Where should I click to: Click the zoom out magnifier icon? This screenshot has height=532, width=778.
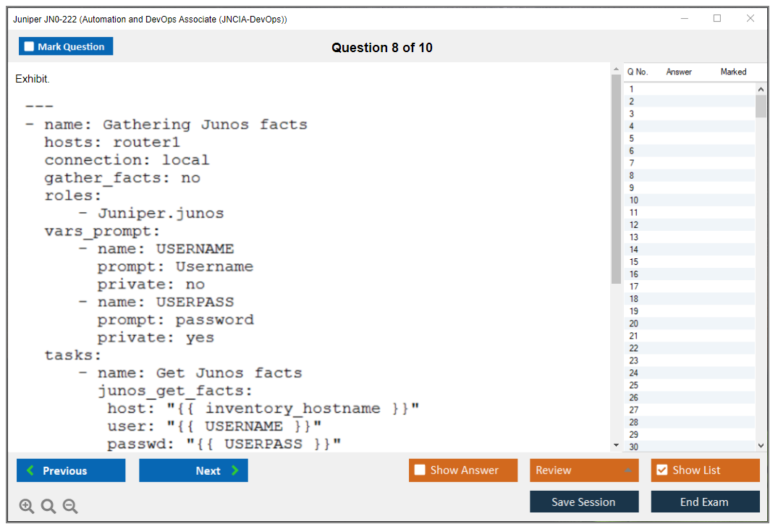click(70, 507)
